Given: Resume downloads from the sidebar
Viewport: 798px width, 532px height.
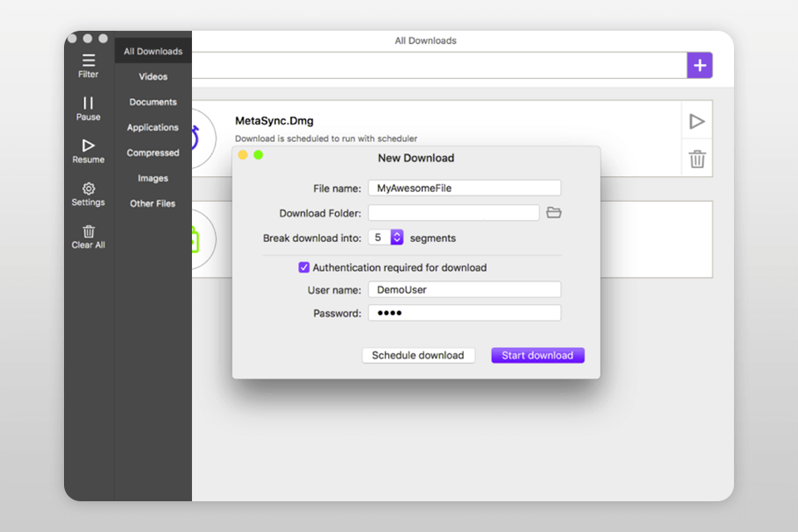Looking at the screenshot, I should [x=88, y=151].
